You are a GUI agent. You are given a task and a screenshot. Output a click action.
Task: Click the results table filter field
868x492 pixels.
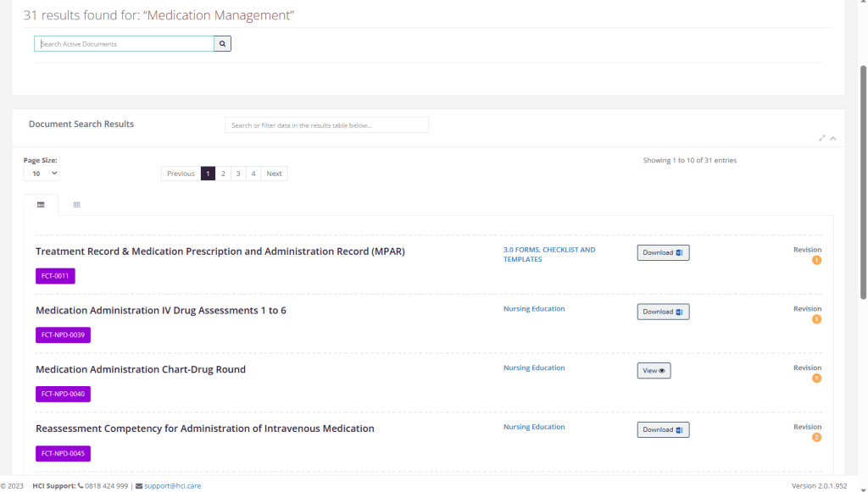click(326, 125)
